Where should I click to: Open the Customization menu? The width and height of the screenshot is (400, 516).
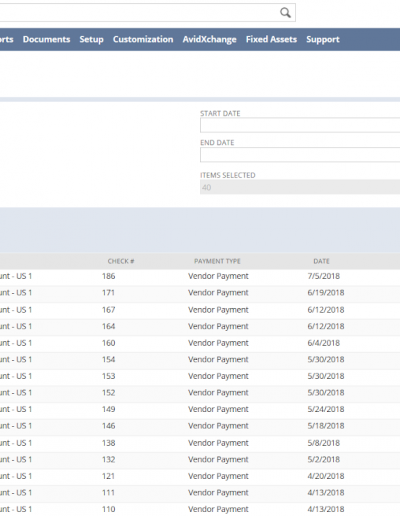pos(143,39)
